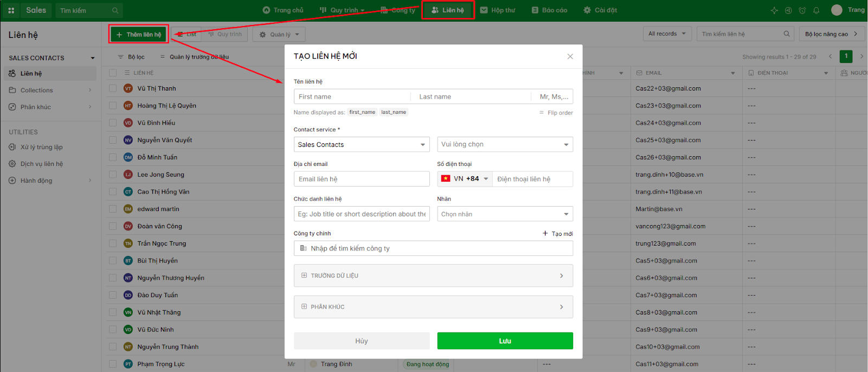Expand Hành động in the sidebar
Viewport: 868px width, 372px height.
click(90, 181)
